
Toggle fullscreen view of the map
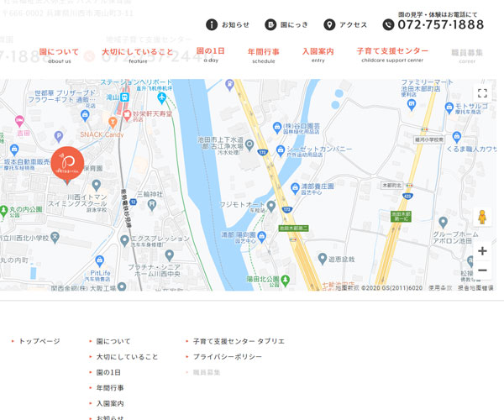(482, 93)
